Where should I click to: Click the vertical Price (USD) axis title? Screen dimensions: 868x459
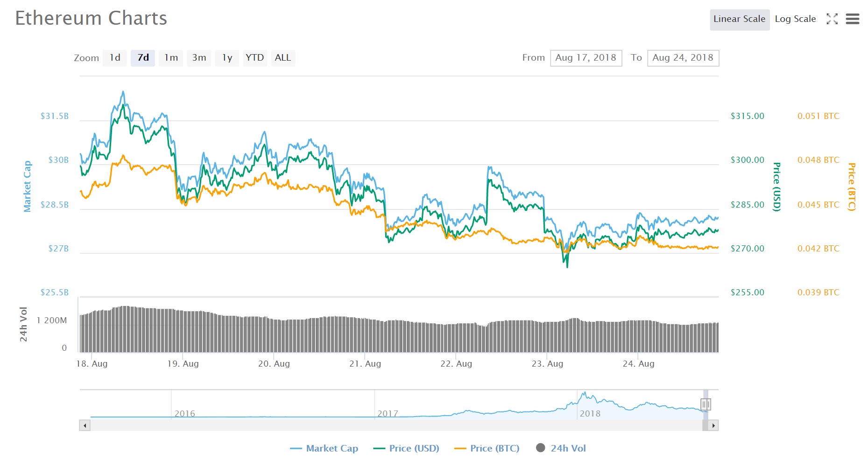tap(777, 187)
